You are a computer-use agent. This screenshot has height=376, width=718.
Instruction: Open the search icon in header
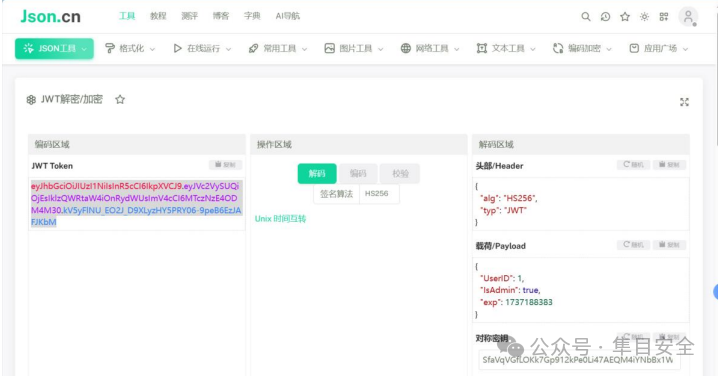tap(586, 16)
